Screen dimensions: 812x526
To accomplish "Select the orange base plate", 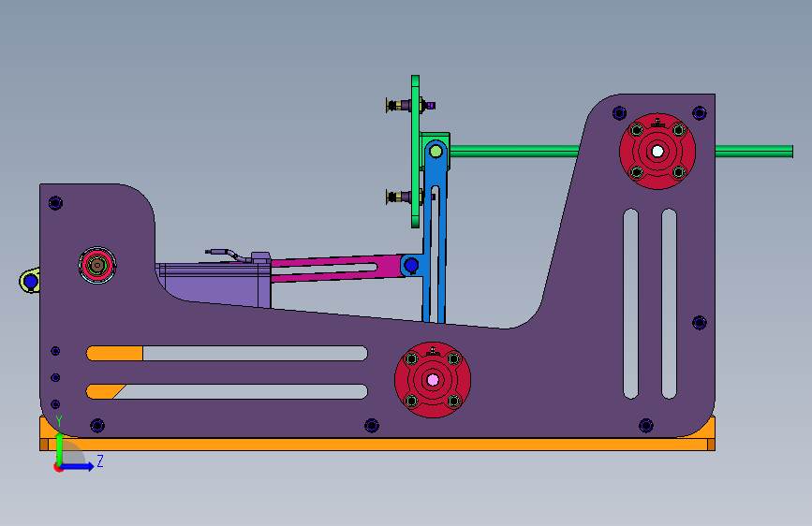I will (377, 444).
